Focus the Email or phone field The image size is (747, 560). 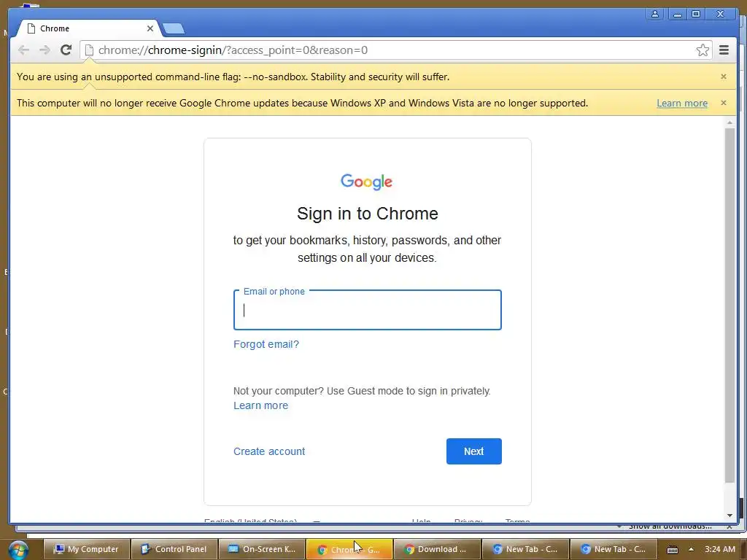(368, 310)
